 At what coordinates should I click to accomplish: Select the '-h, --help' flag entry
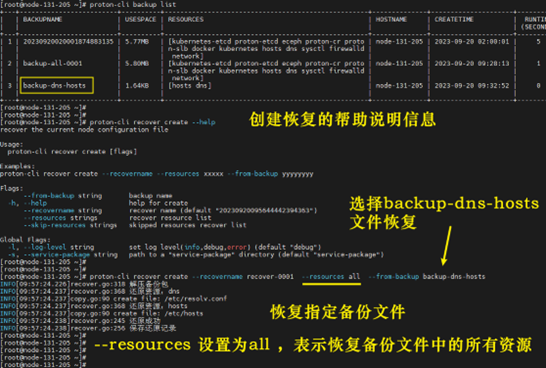coord(28,203)
